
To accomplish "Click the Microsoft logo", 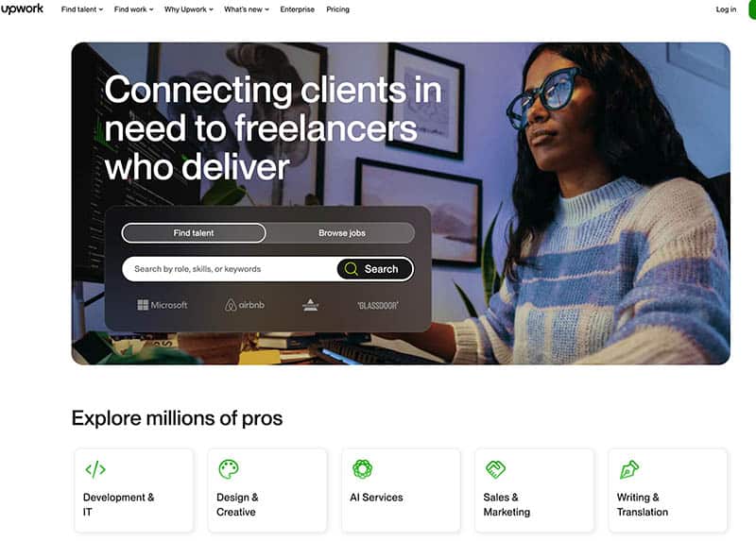I will coord(162,305).
